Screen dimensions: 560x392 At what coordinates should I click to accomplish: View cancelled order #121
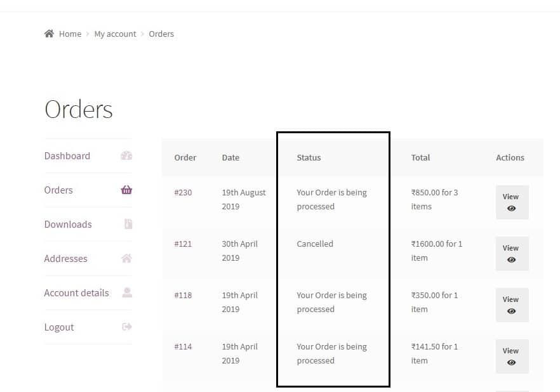(512, 254)
